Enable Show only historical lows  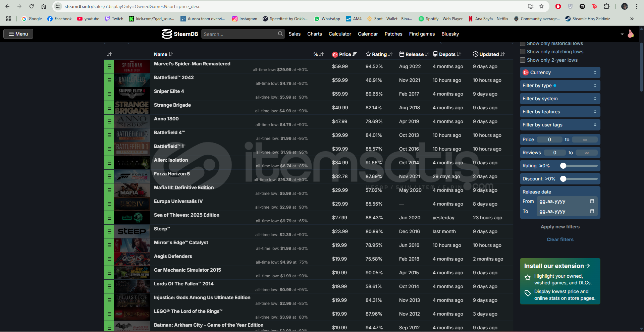tap(523, 44)
